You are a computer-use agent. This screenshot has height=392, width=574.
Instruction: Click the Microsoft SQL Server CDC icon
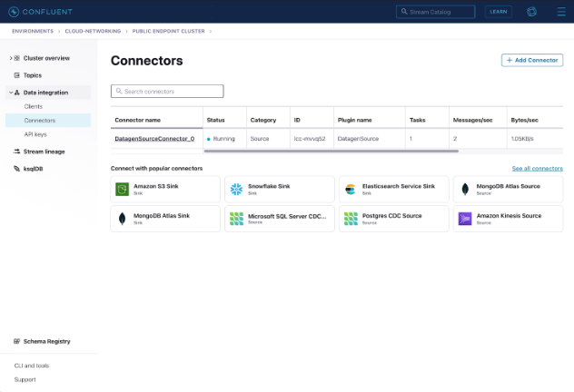[x=236, y=219]
